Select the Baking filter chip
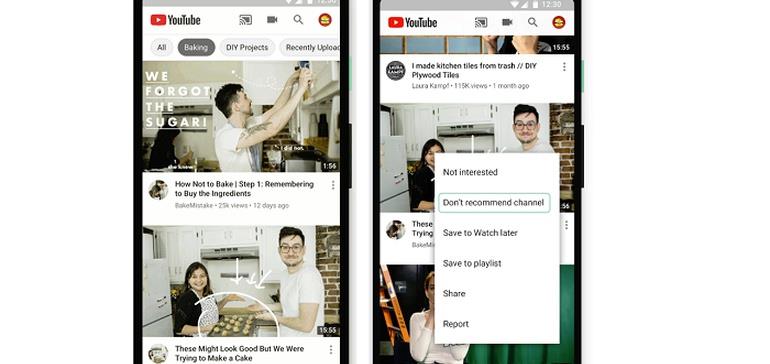770x364 pixels. coord(196,48)
